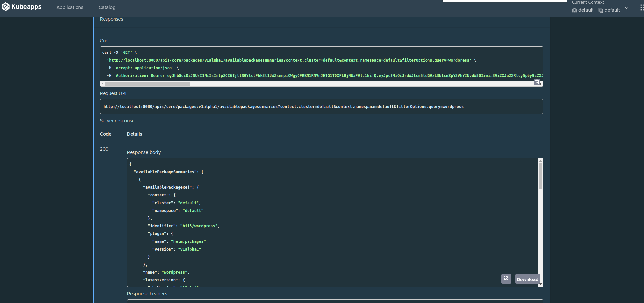
Task: Select the Request URL text field
Action: [321, 106]
